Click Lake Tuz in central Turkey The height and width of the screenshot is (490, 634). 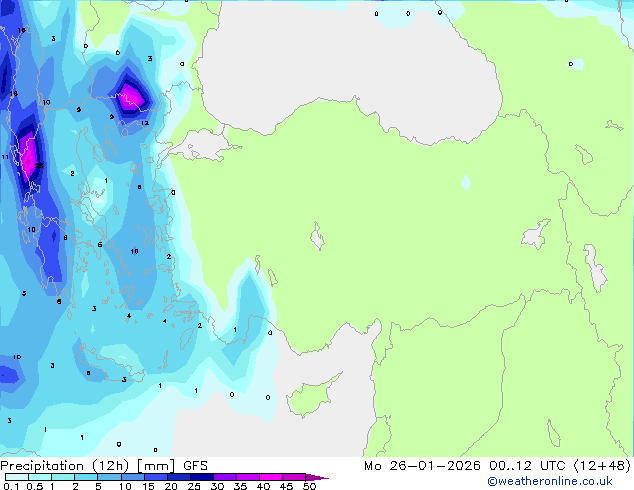[x=317, y=236]
